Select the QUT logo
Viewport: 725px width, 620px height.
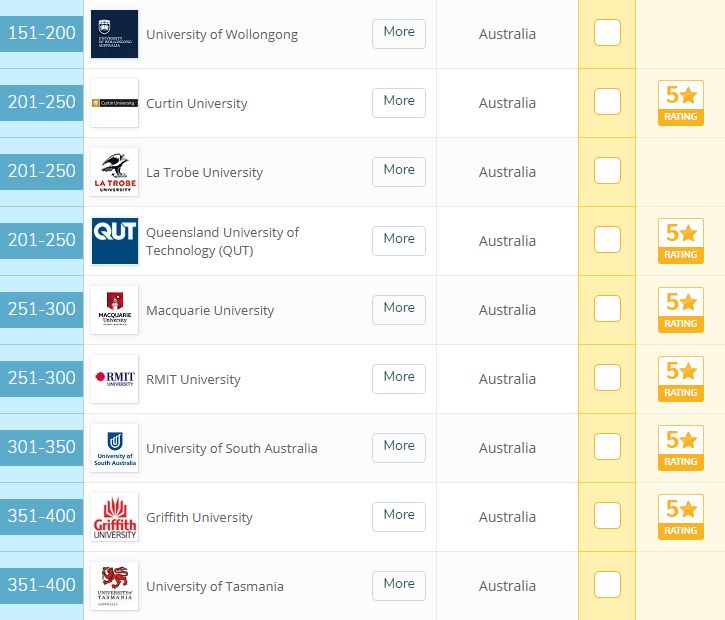[114, 241]
